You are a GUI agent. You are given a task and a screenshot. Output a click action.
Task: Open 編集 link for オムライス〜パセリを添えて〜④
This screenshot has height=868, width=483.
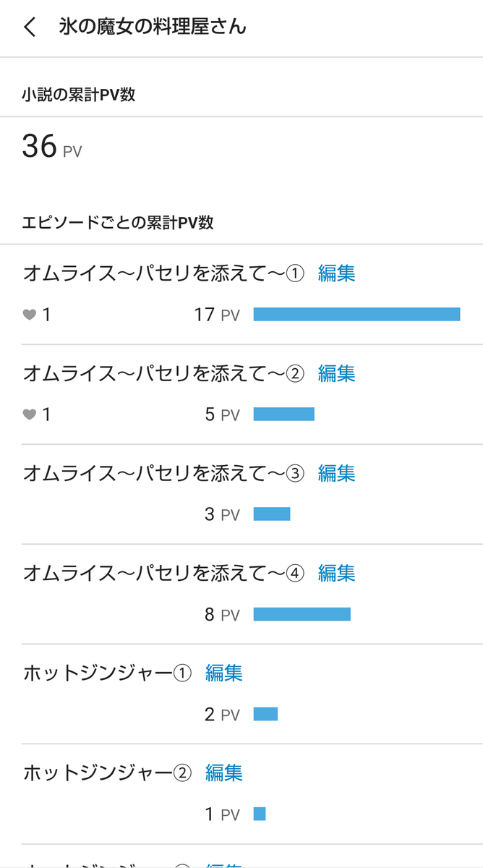point(337,573)
